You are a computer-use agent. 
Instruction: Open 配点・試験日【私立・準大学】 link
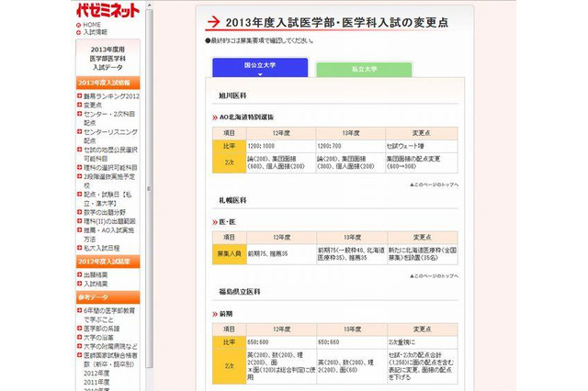click(x=107, y=199)
